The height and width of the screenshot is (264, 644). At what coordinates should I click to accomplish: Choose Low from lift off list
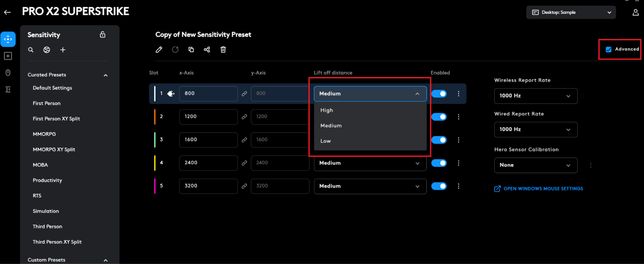[325, 141]
